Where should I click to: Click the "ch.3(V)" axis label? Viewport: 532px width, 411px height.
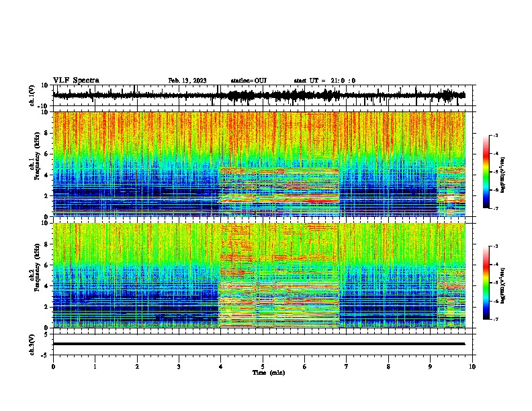pos(32,345)
